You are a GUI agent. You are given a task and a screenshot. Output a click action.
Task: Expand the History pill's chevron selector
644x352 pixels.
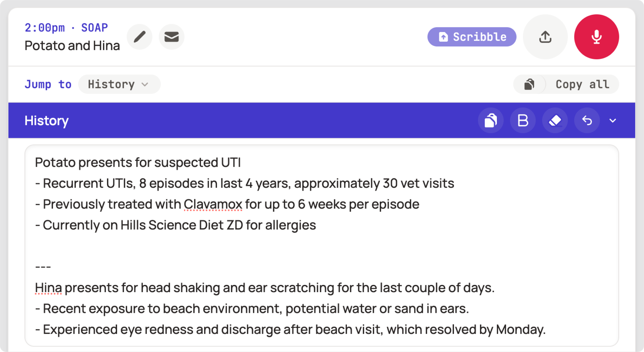145,84
